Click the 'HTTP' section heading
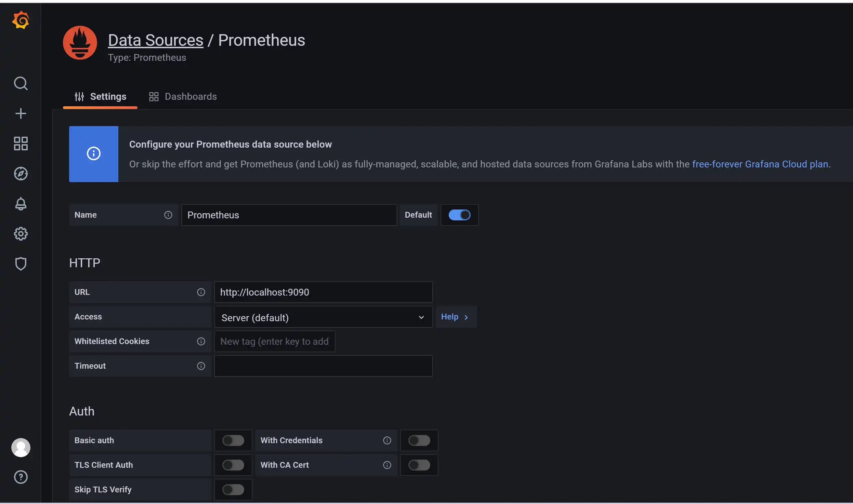The image size is (853, 504). 84,263
